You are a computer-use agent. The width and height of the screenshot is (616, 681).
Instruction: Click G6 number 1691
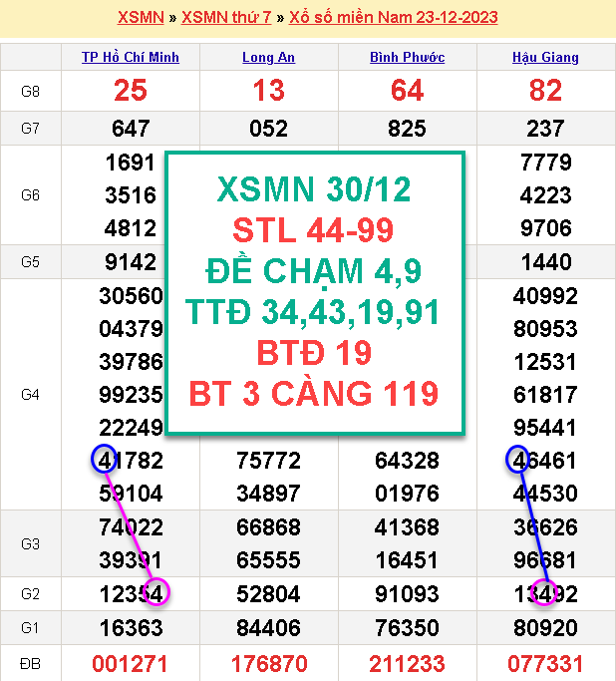(131, 163)
